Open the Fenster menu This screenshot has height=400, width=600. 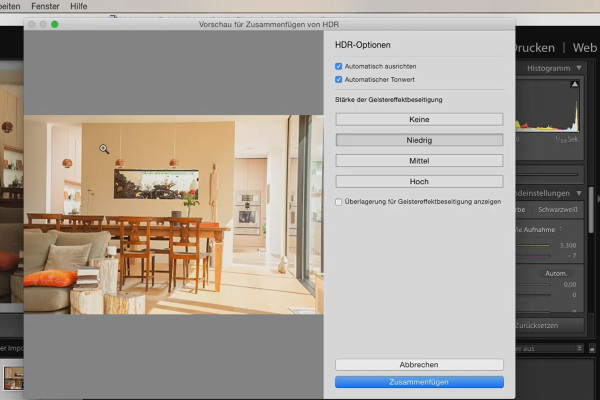coord(45,6)
